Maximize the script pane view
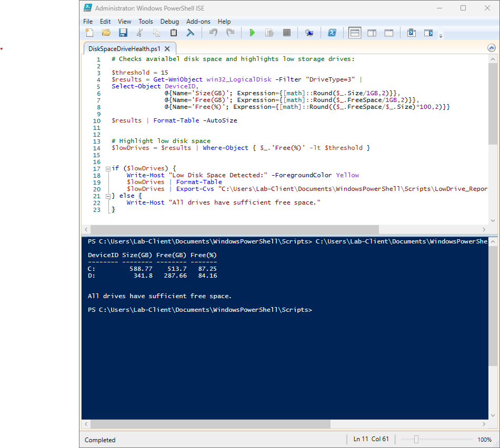This screenshot has height=448, width=500. pyautogui.click(x=388, y=32)
